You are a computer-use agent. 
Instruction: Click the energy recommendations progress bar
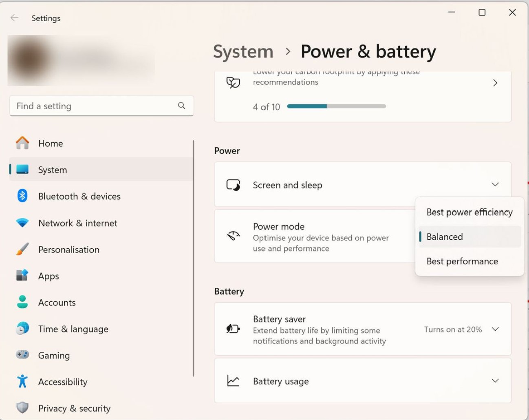tap(337, 106)
